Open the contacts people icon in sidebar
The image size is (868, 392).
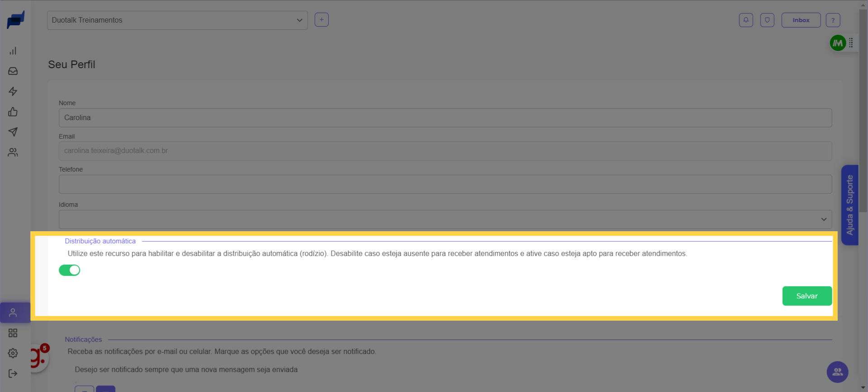(13, 153)
